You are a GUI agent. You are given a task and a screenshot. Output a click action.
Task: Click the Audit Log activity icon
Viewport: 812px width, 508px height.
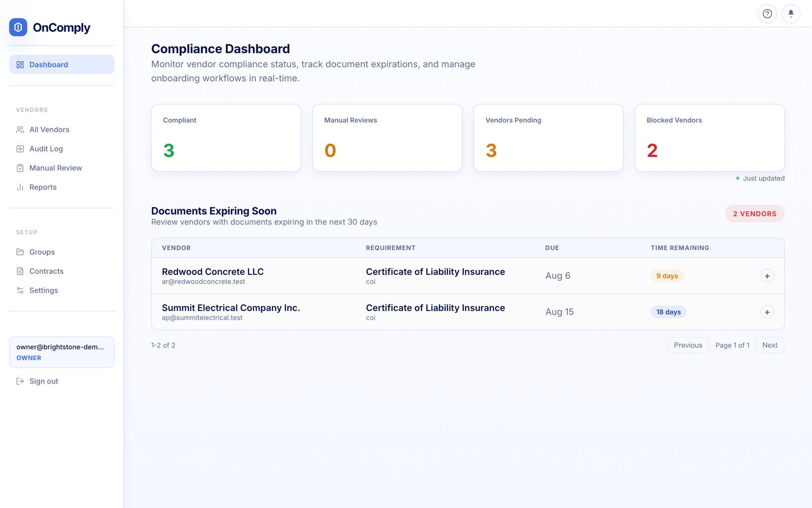pos(20,149)
